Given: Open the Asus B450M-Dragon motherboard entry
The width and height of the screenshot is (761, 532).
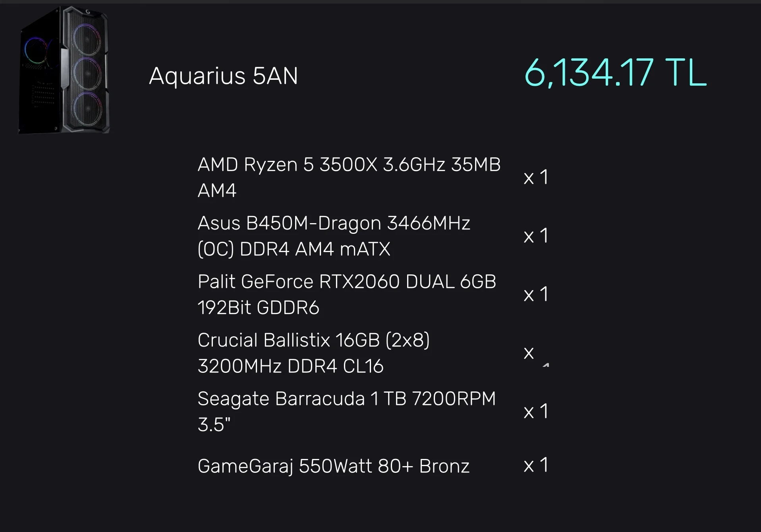Looking at the screenshot, I should tap(334, 236).
